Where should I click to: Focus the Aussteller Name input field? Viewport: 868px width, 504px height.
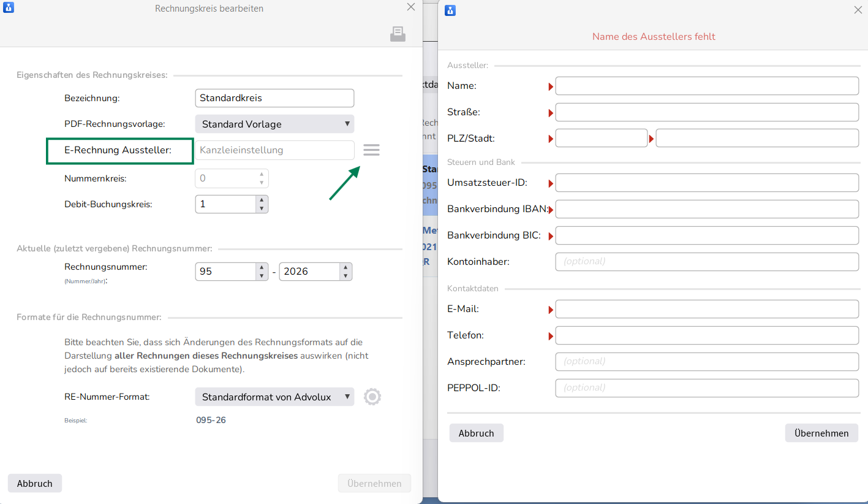click(706, 86)
